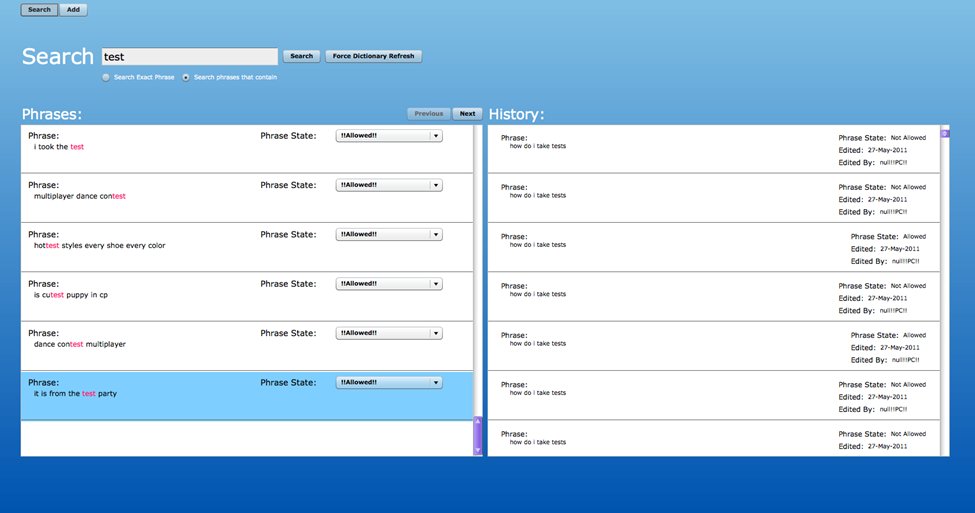Click the Phrases list scrollbar thumb
Viewport: 975px width, 513px height.
point(478,435)
